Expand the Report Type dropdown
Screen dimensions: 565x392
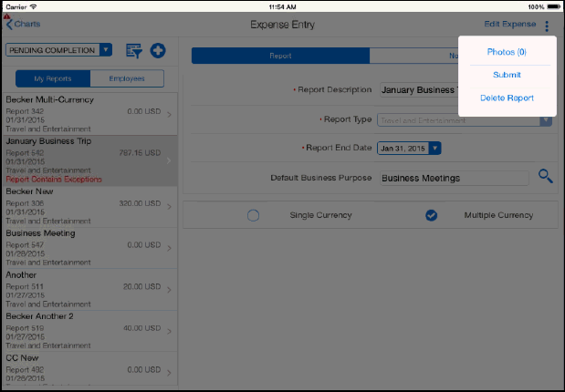465,120
